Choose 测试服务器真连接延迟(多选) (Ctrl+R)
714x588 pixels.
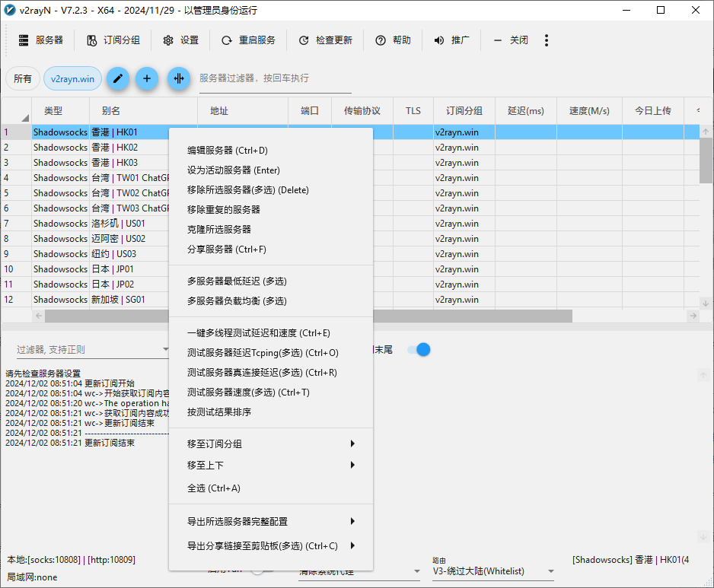(x=270, y=372)
